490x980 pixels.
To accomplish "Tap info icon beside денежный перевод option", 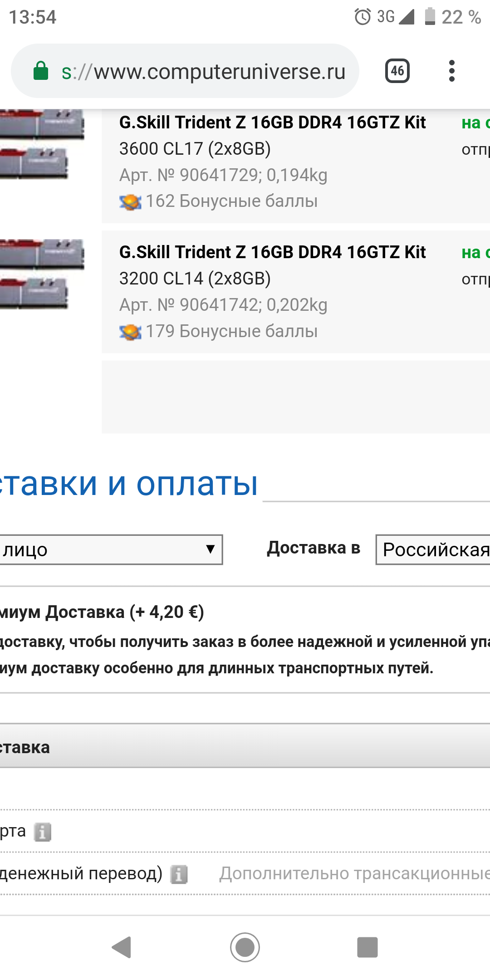I will pos(179,874).
